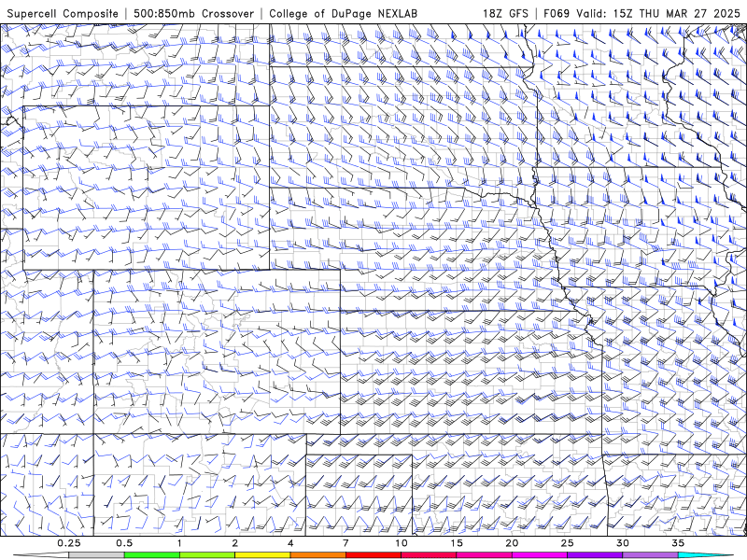This screenshot has width=747, height=560.
Task: Click the 0.25 legend value
Action: tap(69, 543)
